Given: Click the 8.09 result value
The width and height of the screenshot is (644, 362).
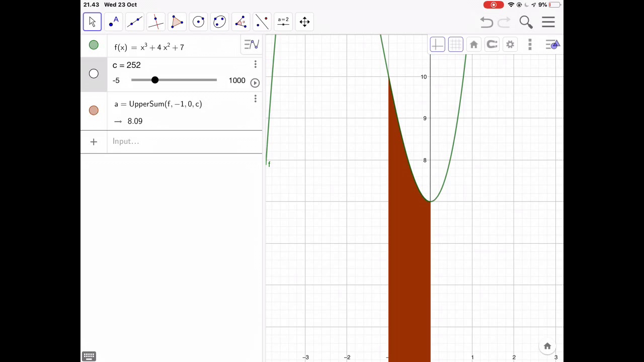Looking at the screenshot, I should tap(135, 121).
